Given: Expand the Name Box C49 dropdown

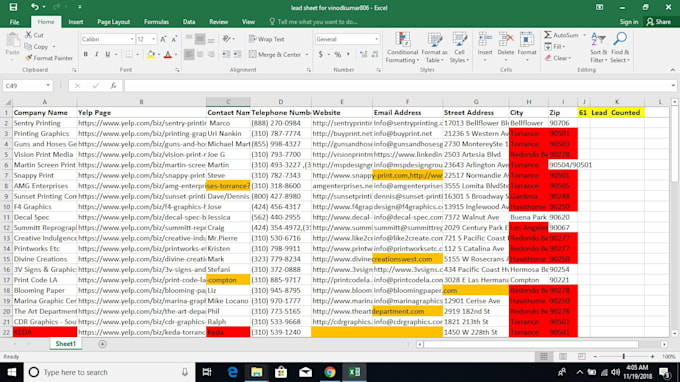Looking at the screenshot, I should [x=48, y=85].
